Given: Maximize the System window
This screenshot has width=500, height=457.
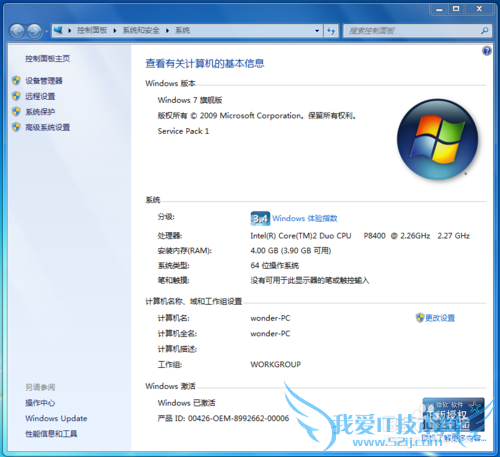Looking at the screenshot, I should pos(456,9).
